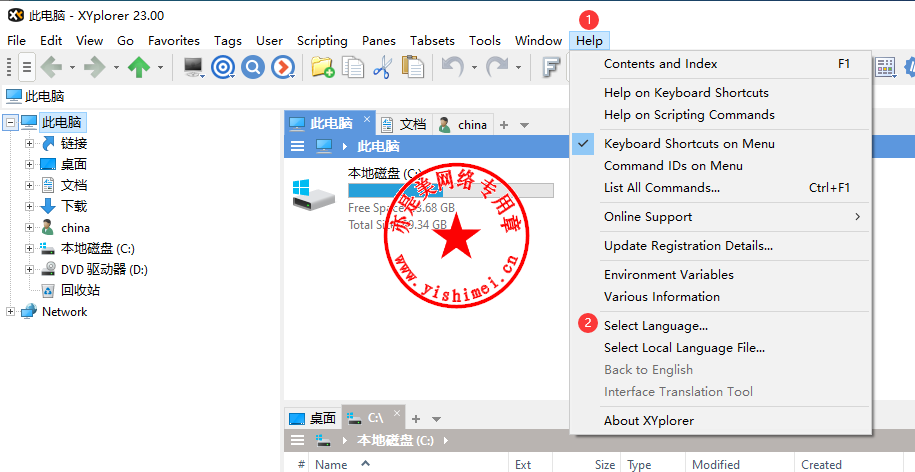Click the Undo toolbar icon
The height and width of the screenshot is (472, 915).
452,67
